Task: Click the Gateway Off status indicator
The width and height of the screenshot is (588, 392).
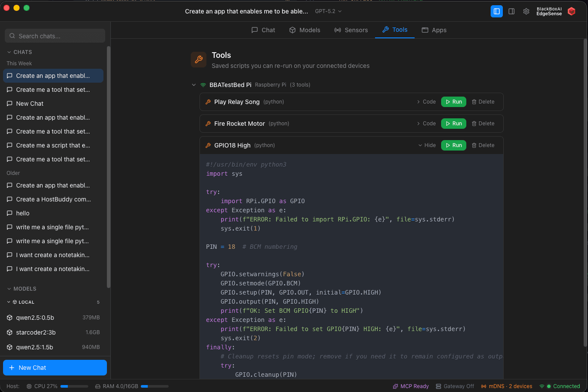Action: tap(455, 386)
